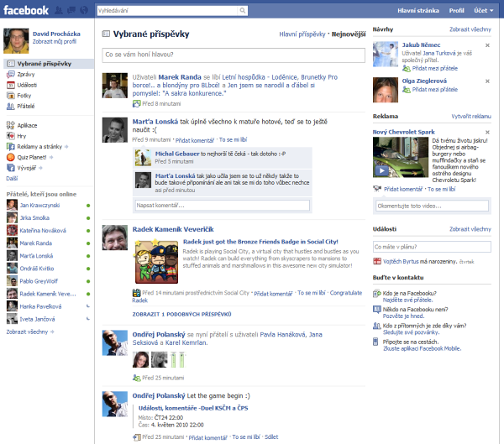Open the messages icon in header
The image size is (504, 444).
(71, 10)
